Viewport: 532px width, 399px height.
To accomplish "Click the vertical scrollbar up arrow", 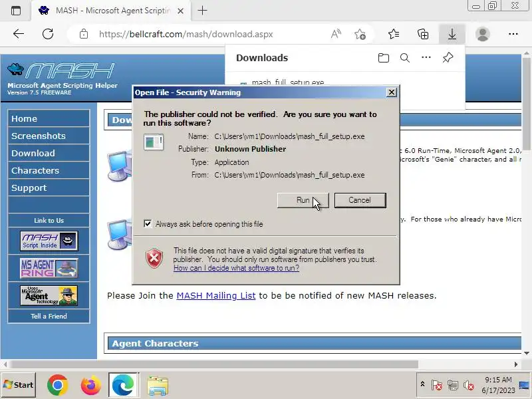I will (x=527, y=54).
